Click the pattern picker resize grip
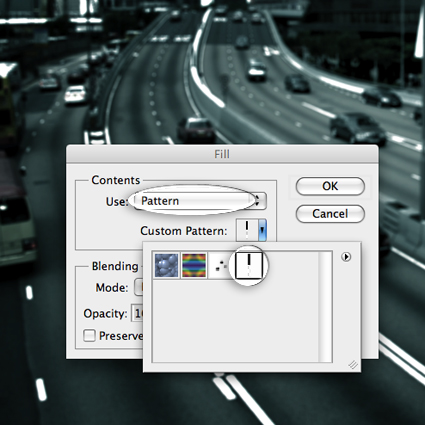Screen dimensions: 425x425 353,365
